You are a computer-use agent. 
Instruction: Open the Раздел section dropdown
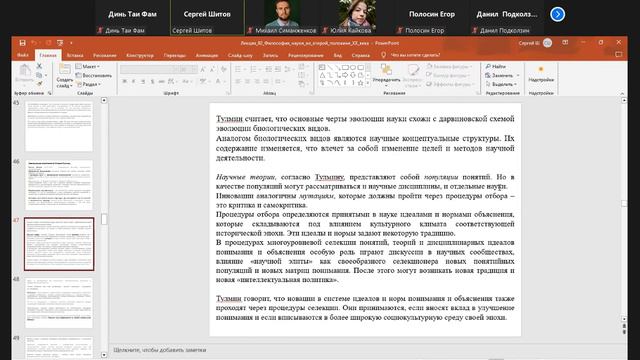[89, 84]
